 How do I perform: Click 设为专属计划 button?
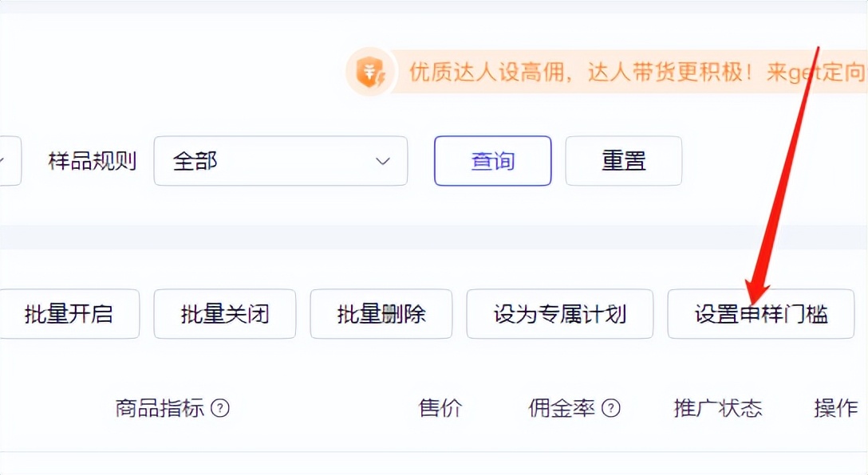[559, 314]
